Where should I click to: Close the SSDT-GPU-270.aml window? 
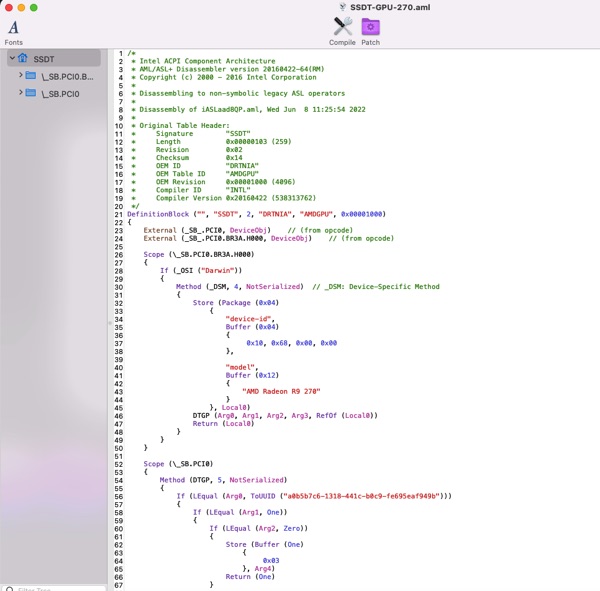pos(7,7)
